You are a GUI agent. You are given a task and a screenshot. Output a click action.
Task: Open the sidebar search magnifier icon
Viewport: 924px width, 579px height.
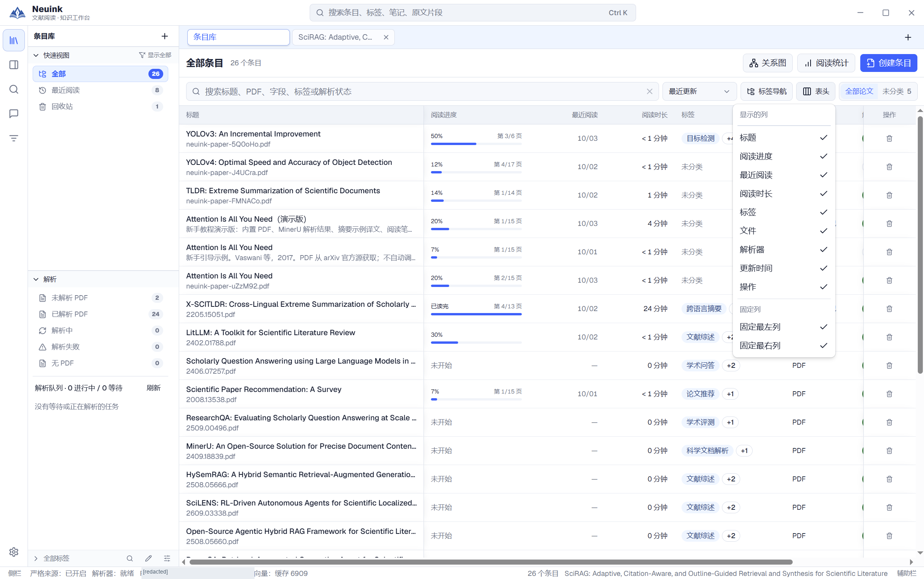click(x=14, y=89)
